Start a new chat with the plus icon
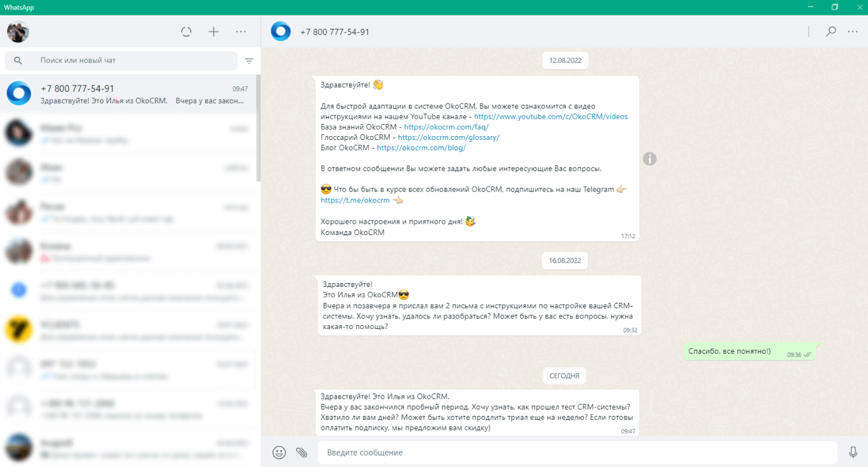Screen dimensions: 868x467 [x=213, y=31]
